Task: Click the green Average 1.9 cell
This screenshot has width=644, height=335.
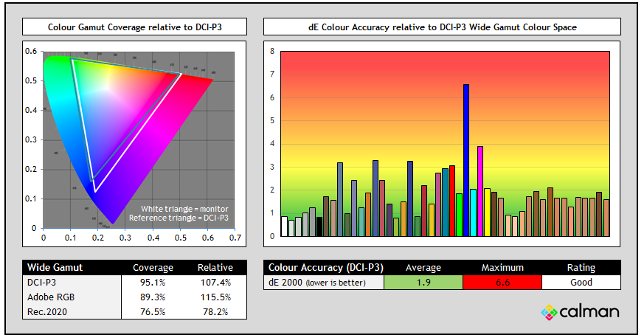Action: 423,282
